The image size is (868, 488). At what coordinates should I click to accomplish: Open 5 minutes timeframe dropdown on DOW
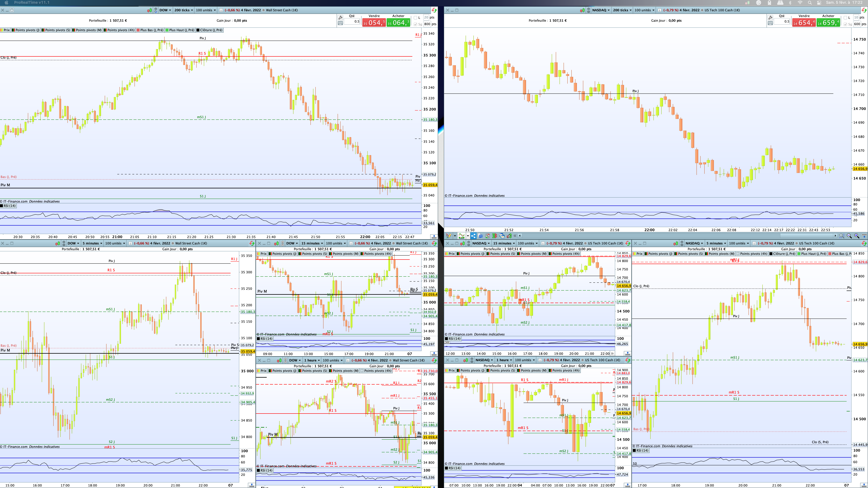(92, 243)
